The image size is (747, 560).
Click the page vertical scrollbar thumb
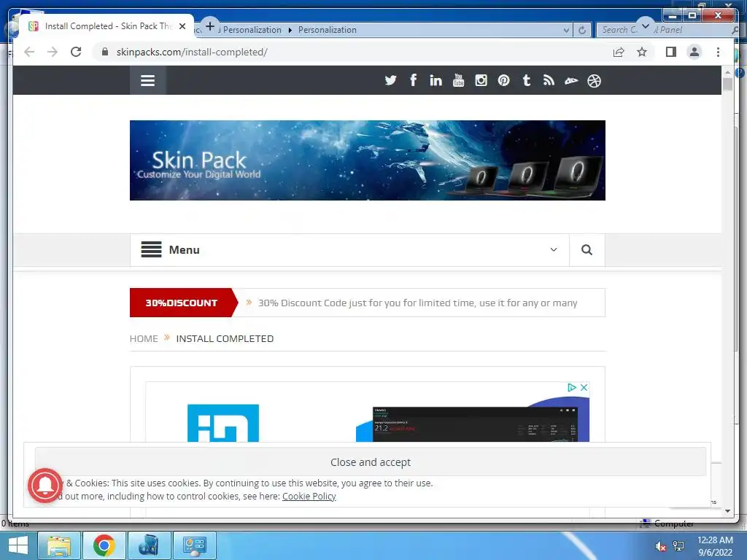pyautogui.click(x=727, y=85)
